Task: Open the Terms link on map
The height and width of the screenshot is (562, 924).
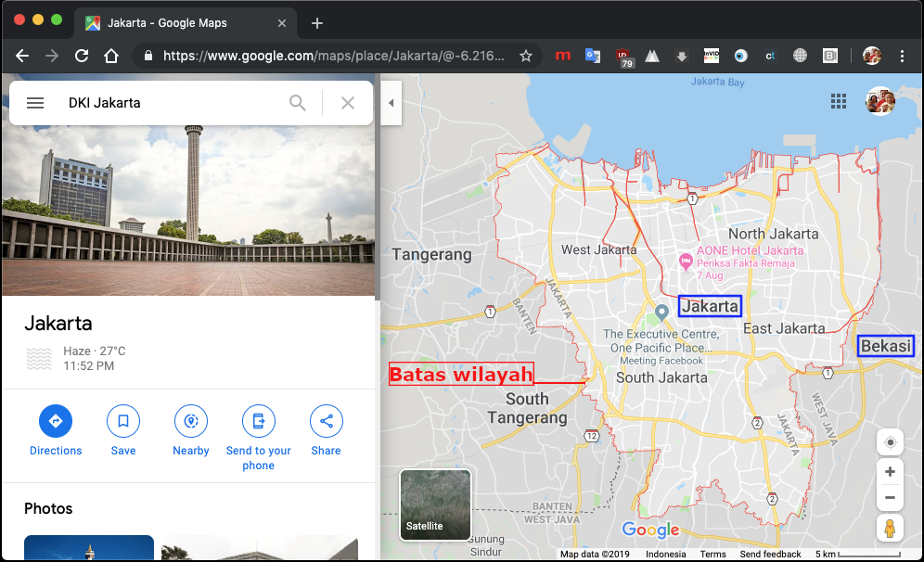Action: (x=713, y=555)
